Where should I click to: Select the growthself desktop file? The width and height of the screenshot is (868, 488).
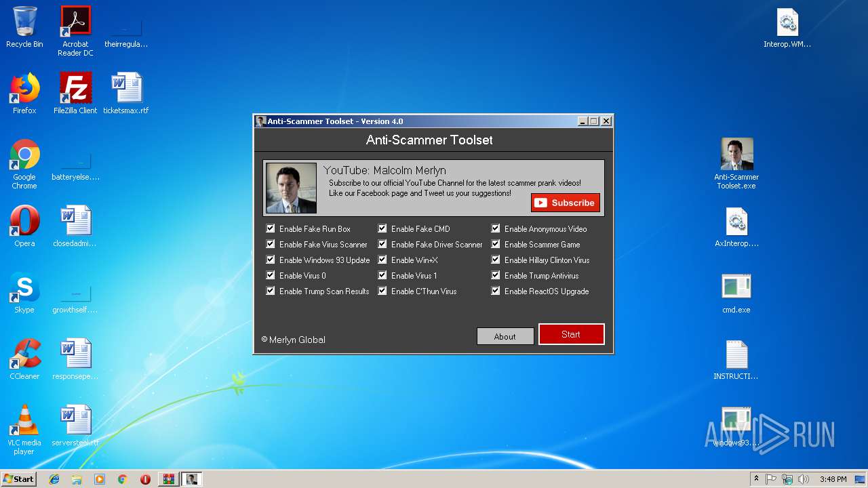coord(75,298)
